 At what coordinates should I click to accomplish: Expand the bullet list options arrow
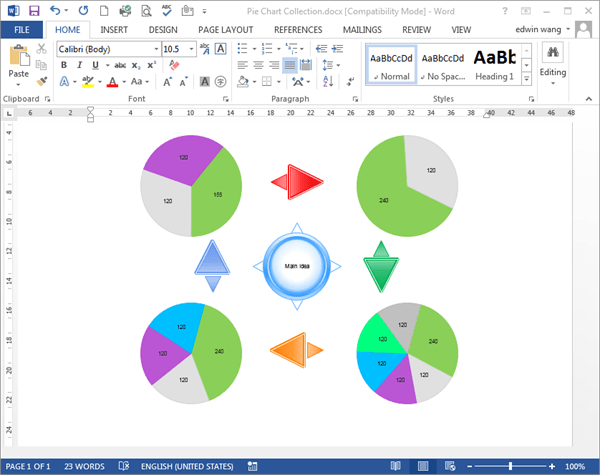tap(254, 49)
